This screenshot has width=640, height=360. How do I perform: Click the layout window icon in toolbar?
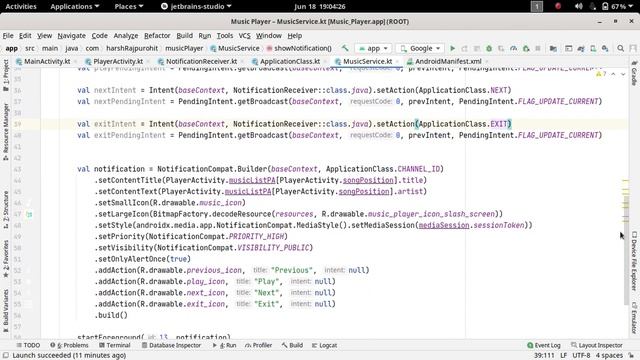click(x=569, y=48)
